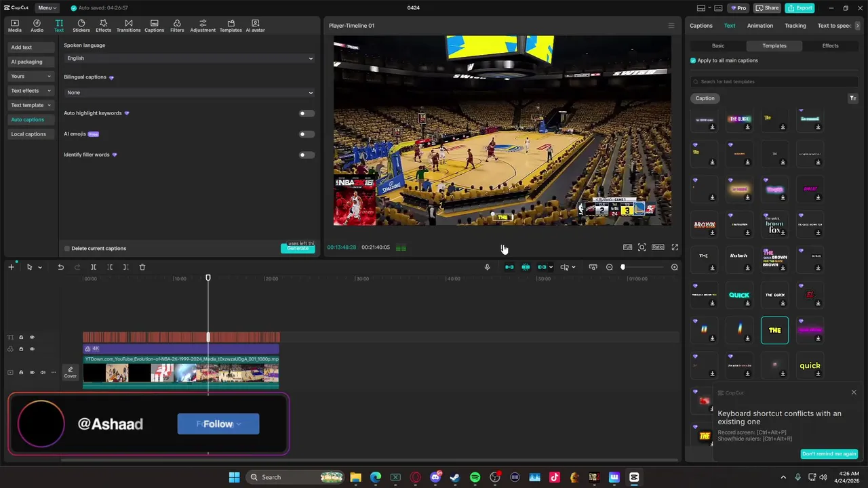Screen dimensions: 868x488
Task: Select the yellow THE caption template
Action: click(774, 330)
